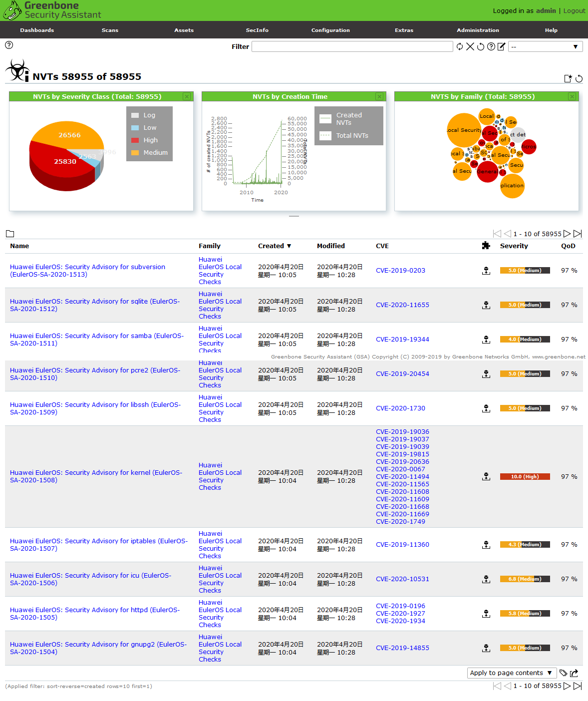This screenshot has width=588, height=701.
Task: Open CVE-2019-14855 link
Action: [x=402, y=648]
